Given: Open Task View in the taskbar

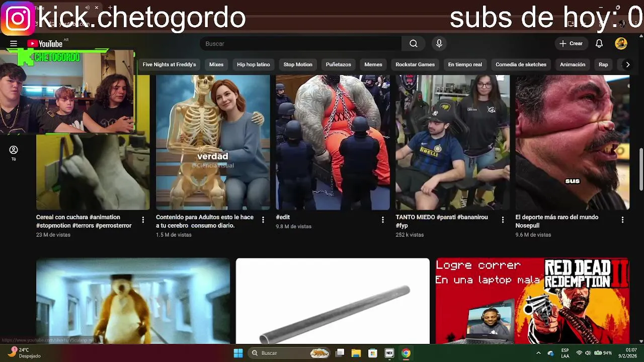Looking at the screenshot, I should [x=340, y=353].
